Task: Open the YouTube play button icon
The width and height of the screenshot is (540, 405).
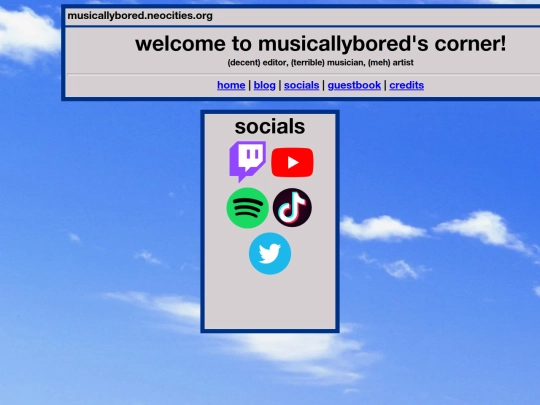Action: tap(292, 163)
